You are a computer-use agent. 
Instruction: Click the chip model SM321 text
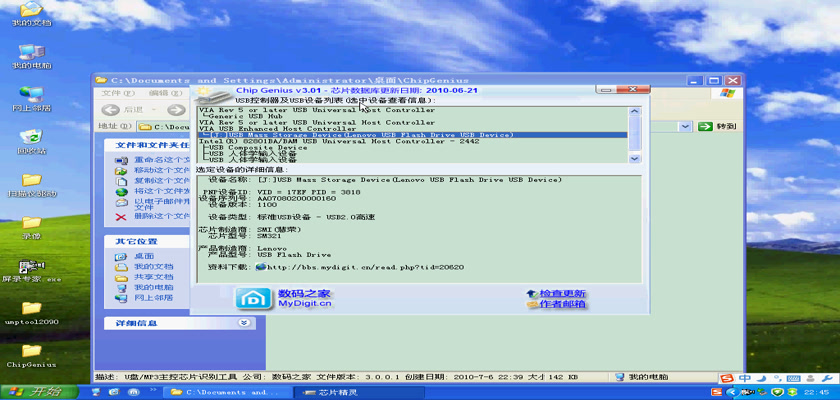click(269, 235)
